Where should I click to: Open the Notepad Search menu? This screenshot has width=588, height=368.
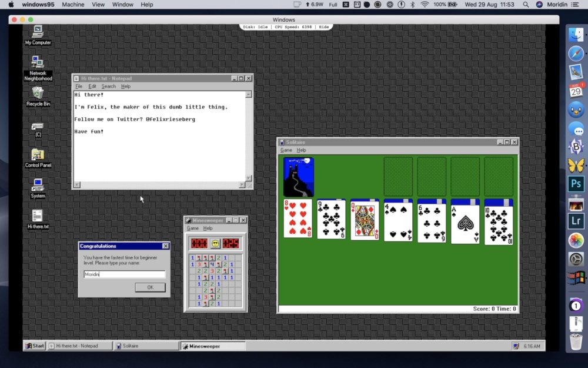coord(109,87)
